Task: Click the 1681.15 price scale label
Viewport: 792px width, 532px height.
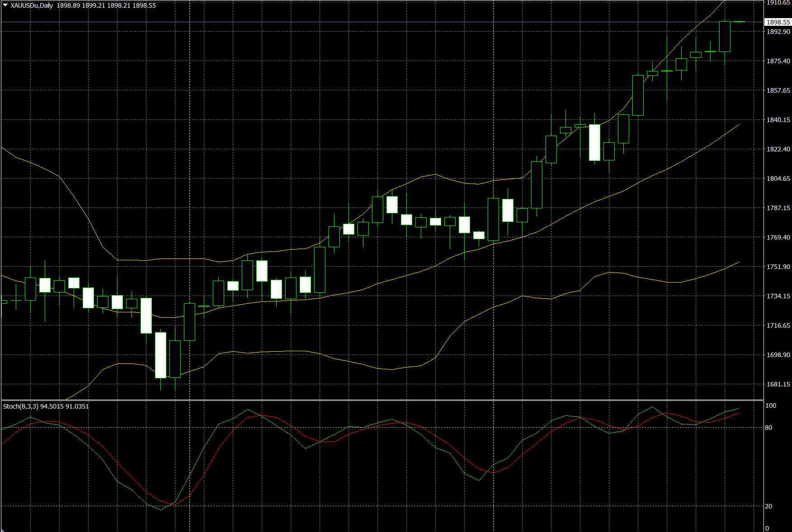Action: pyautogui.click(x=778, y=384)
